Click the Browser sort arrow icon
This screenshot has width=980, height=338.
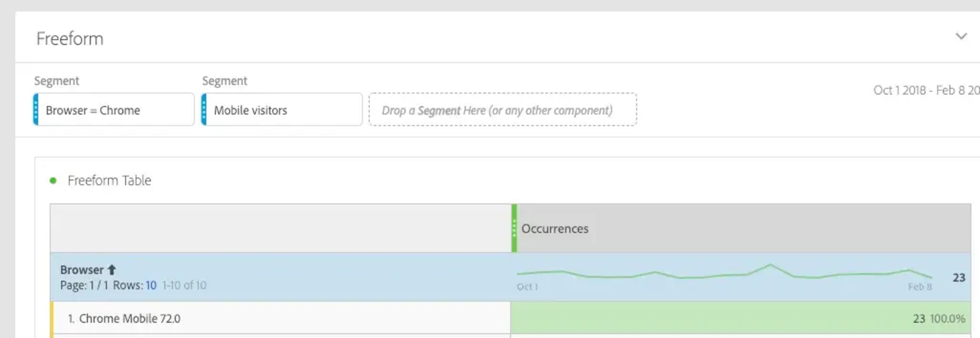coord(112,270)
